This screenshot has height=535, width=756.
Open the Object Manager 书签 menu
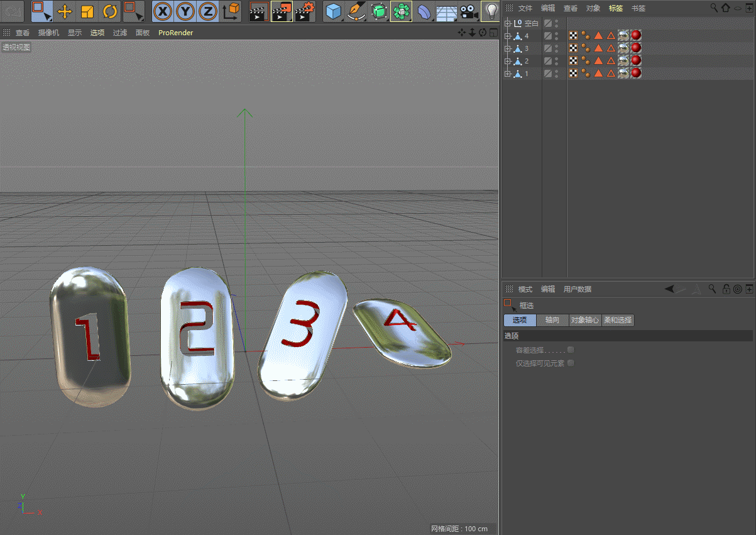point(638,8)
